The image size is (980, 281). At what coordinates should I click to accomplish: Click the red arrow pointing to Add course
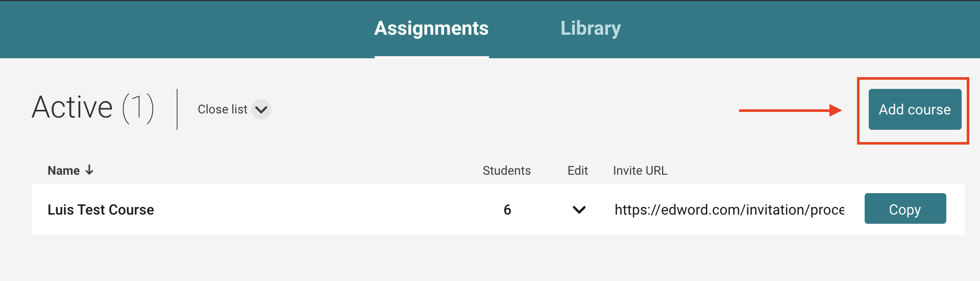(x=790, y=110)
